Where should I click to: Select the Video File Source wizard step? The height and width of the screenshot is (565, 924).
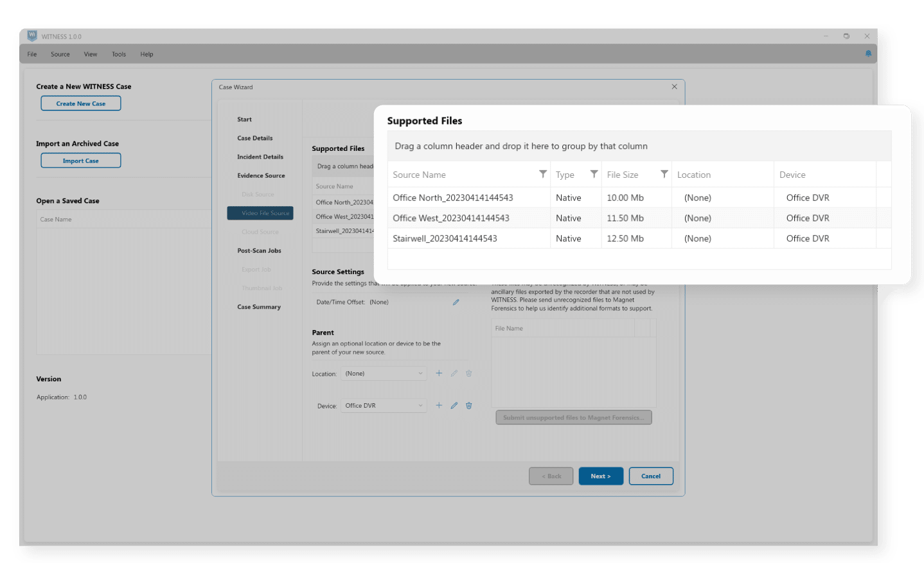coord(260,213)
